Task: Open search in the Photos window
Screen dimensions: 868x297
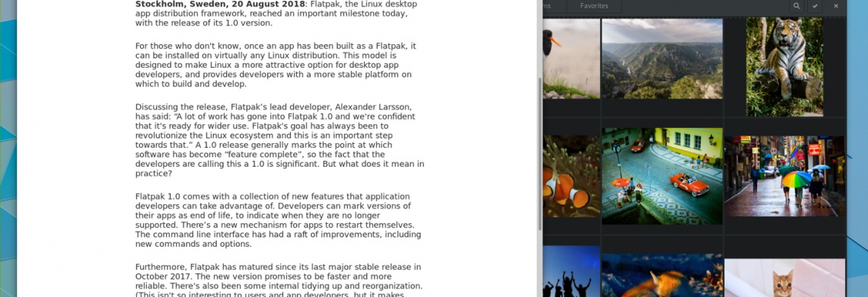Action: click(x=796, y=6)
